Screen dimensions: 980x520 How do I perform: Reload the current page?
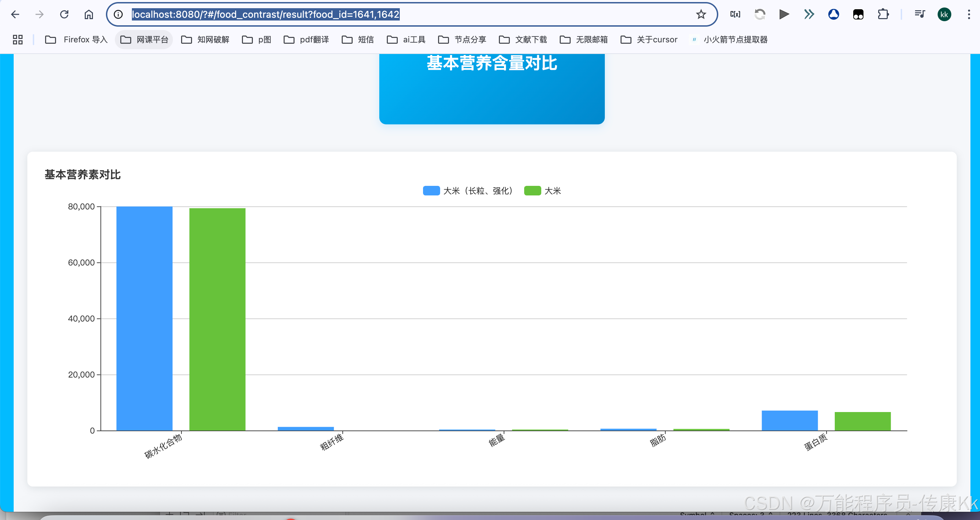tap(64, 14)
